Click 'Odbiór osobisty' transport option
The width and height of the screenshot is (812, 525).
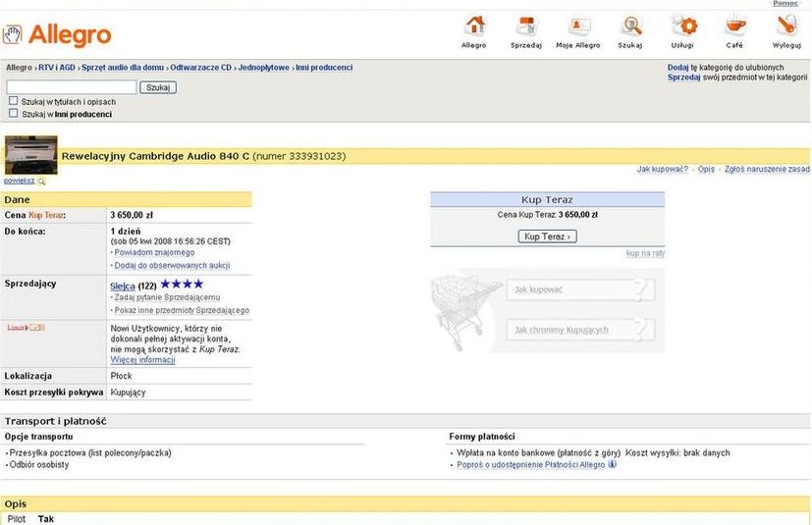39,465
